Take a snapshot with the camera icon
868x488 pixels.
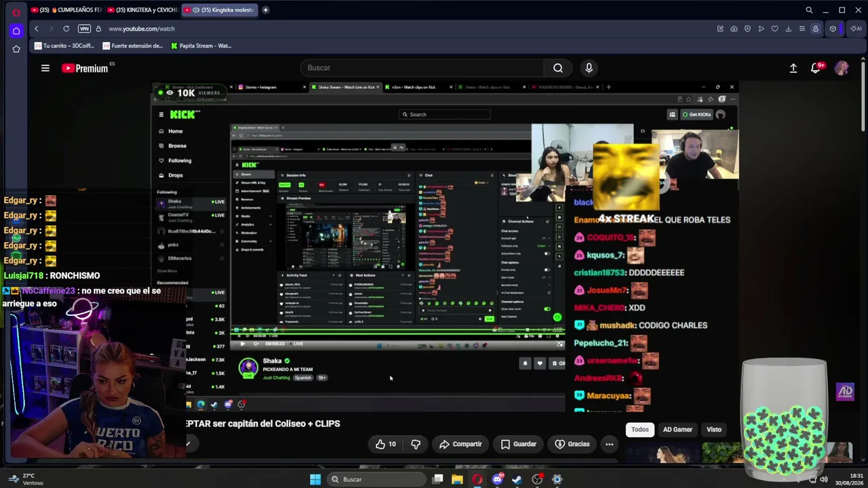tap(734, 28)
